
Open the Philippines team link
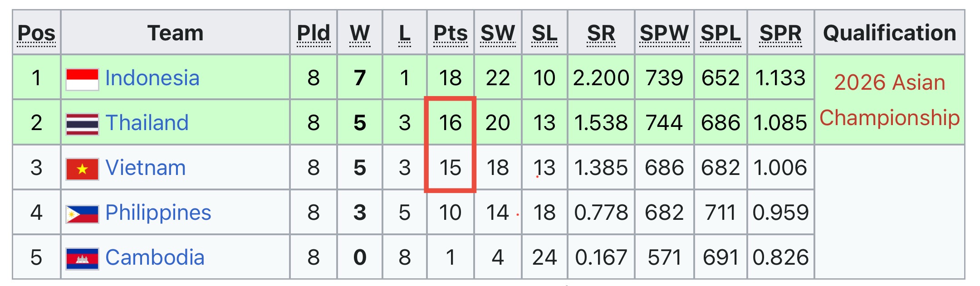158,213
